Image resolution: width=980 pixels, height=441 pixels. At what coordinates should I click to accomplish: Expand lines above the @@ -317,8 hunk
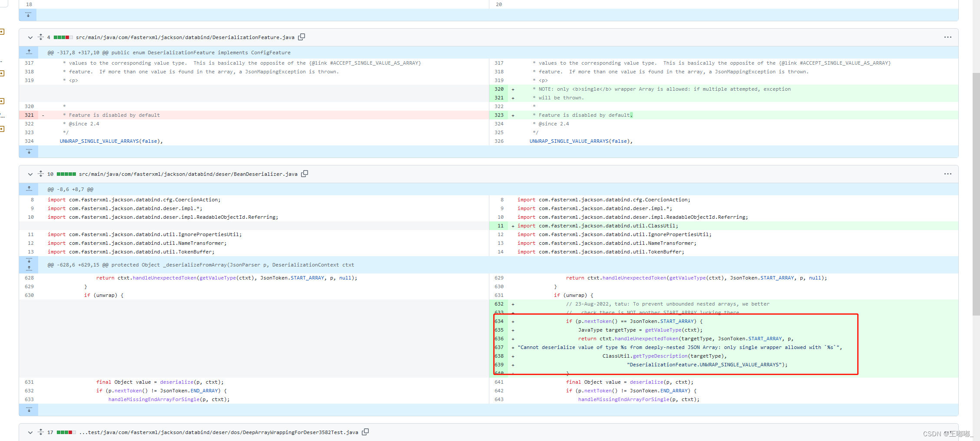point(29,53)
